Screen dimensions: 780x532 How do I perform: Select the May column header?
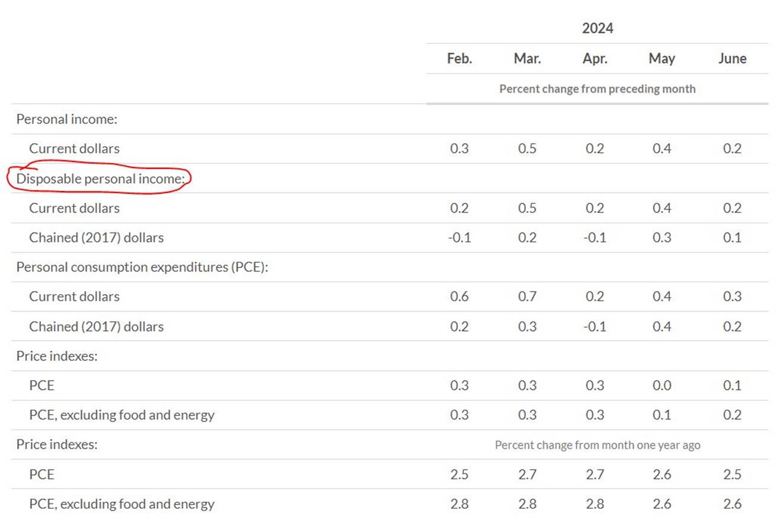click(662, 59)
